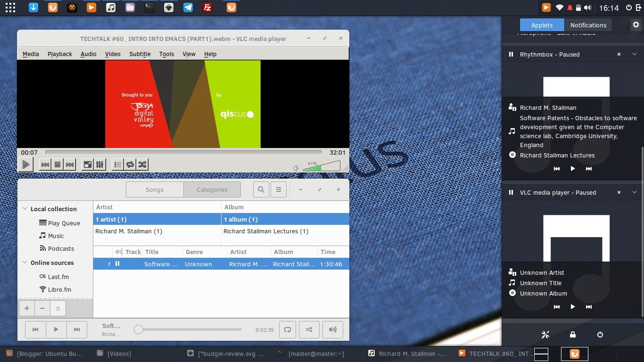Show the VLC playlist view
This screenshot has width=644, height=362.
pyautogui.click(x=117, y=165)
